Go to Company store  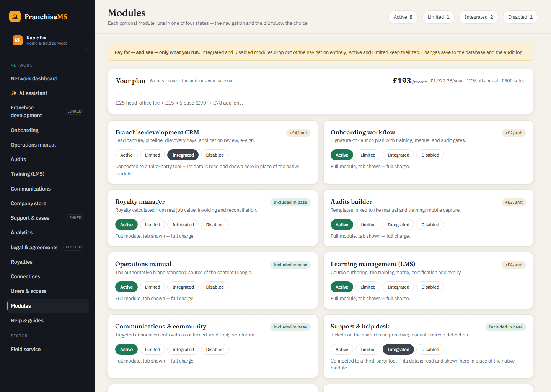click(x=47, y=203)
